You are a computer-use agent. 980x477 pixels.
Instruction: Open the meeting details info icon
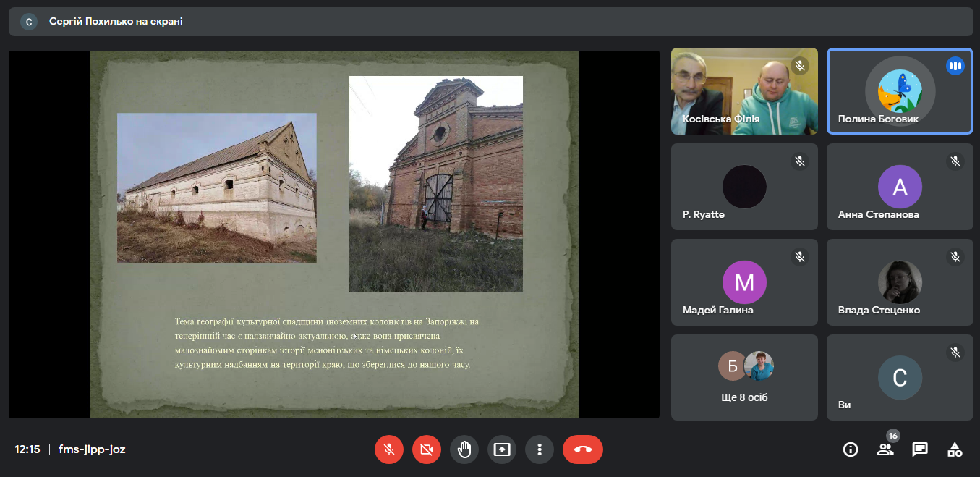(x=851, y=449)
